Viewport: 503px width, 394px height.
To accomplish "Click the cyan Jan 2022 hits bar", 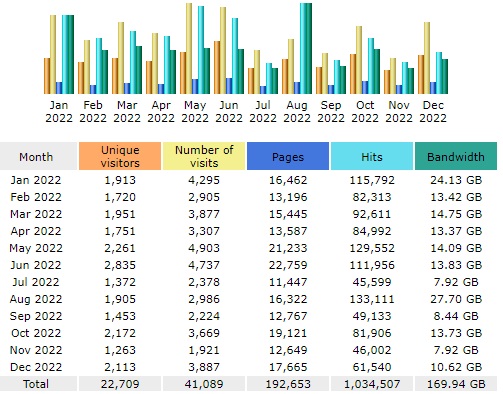I will click(x=65, y=54).
